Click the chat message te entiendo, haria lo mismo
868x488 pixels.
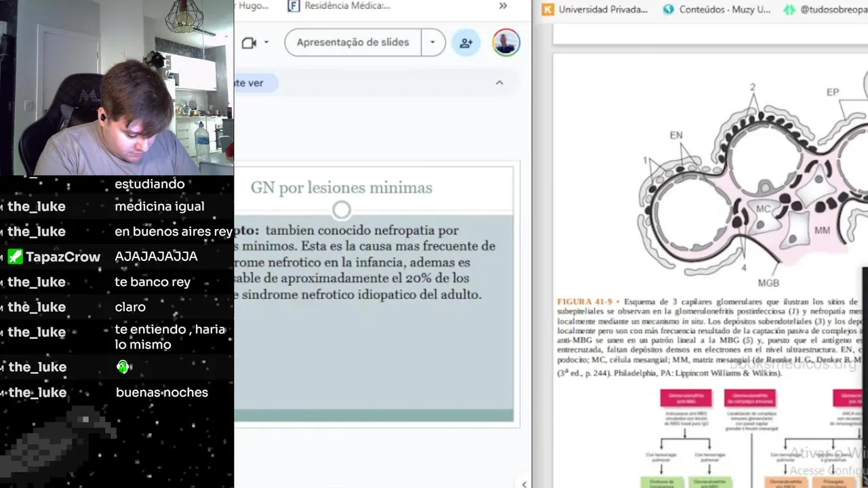pos(170,337)
